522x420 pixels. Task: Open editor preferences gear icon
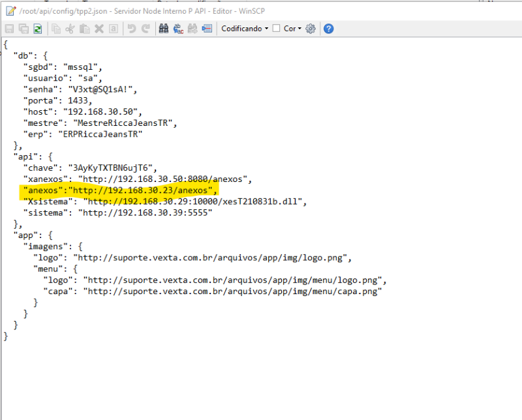pyautogui.click(x=311, y=29)
